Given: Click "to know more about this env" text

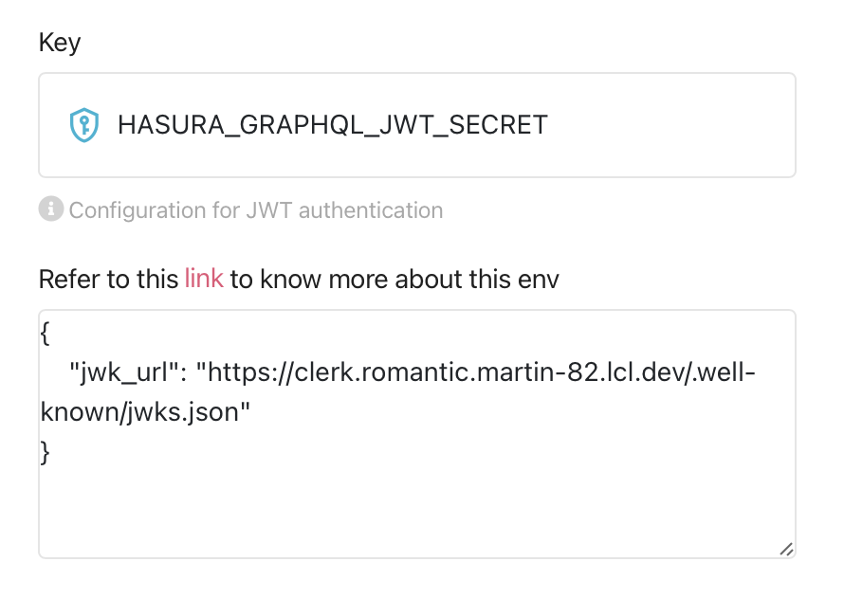Looking at the screenshot, I should (394, 280).
